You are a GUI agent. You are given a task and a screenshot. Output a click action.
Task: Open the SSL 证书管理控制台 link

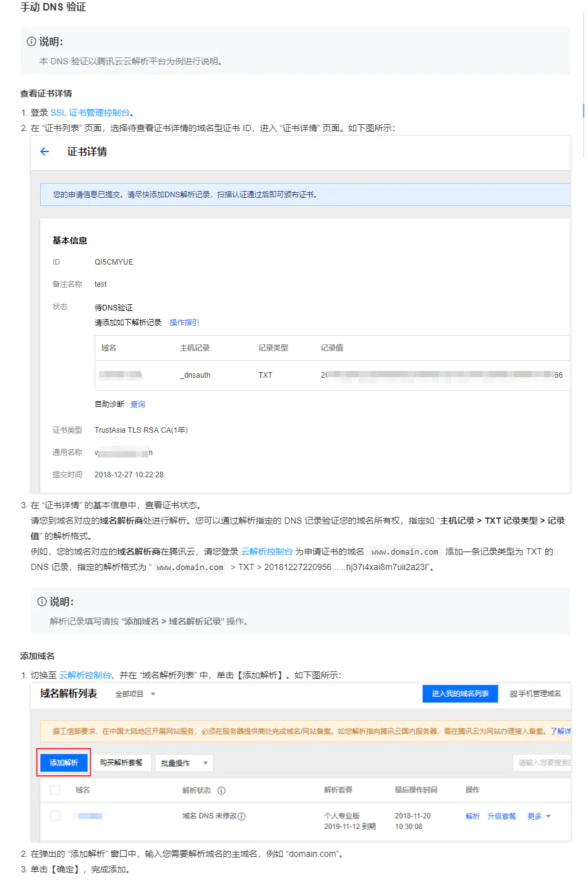tap(90, 113)
